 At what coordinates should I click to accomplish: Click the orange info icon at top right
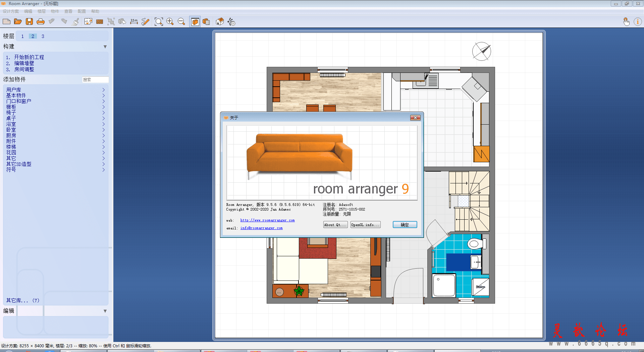pos(638,22)
